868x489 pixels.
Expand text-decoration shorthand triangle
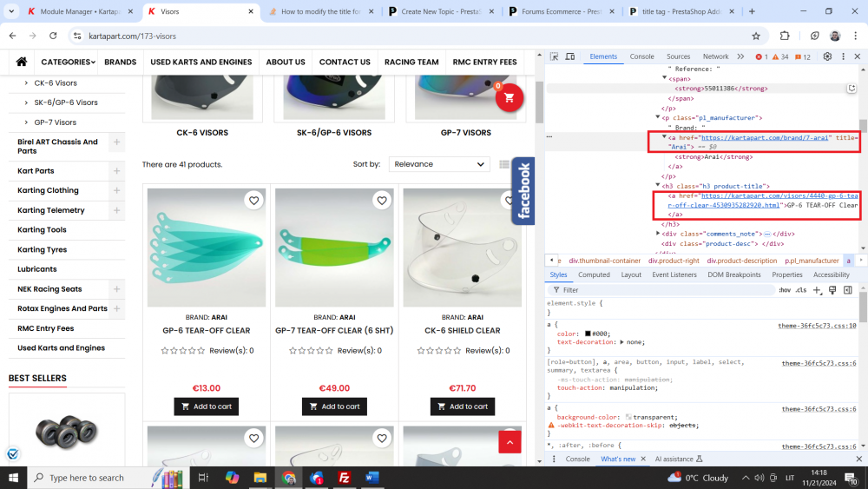coord(621,342)
